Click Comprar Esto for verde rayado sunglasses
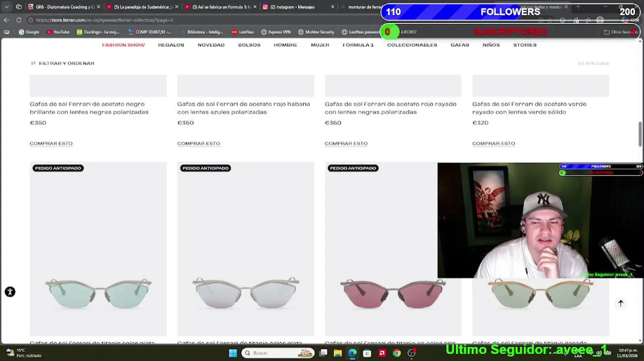The width and height of the screenshot is (644, 361). [x=494, y=143]
